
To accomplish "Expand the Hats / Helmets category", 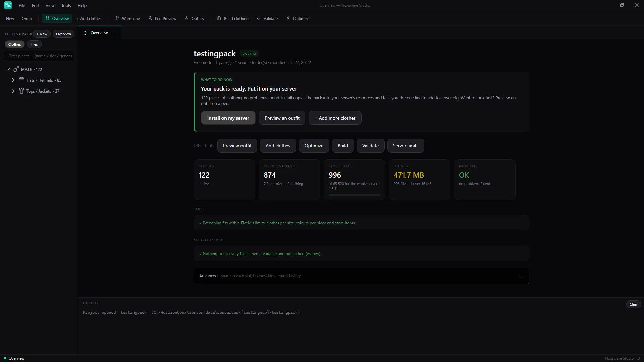I will tap(13, 80).
